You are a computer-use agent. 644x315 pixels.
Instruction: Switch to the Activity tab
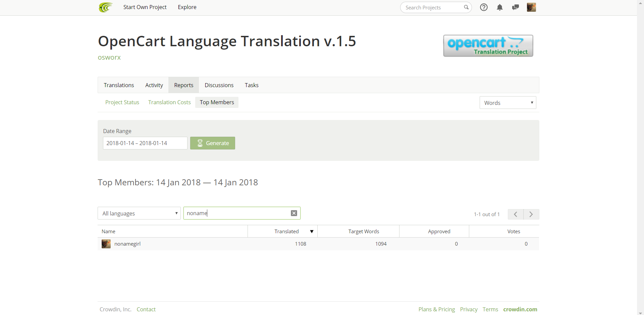point(154,85)
